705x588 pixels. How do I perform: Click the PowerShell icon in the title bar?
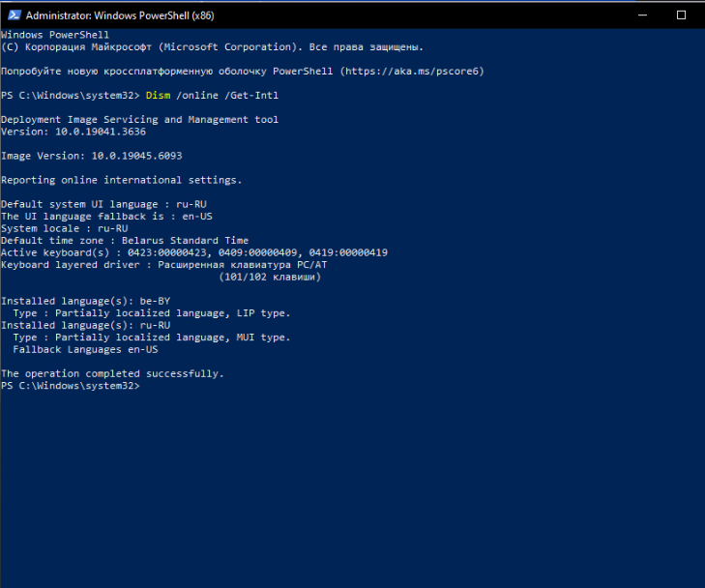click(x=14, y=15)
